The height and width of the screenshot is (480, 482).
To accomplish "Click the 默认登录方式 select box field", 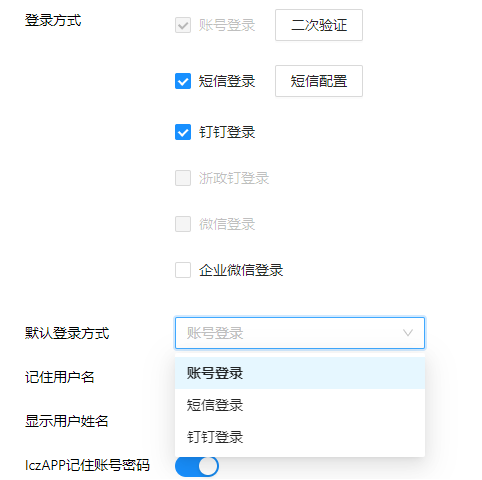I will (x=300, y=333).
